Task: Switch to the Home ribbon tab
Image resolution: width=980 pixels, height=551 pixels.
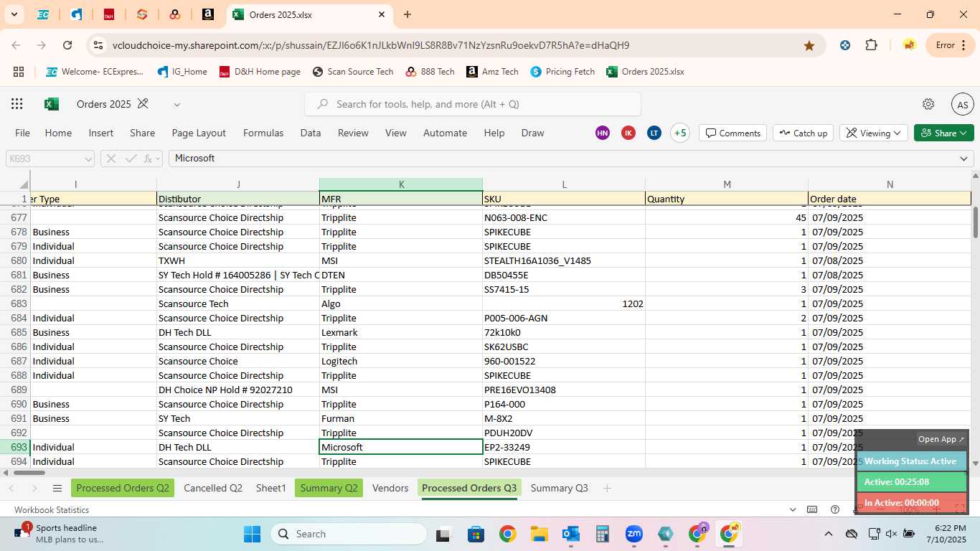Action: coord(58,133)
